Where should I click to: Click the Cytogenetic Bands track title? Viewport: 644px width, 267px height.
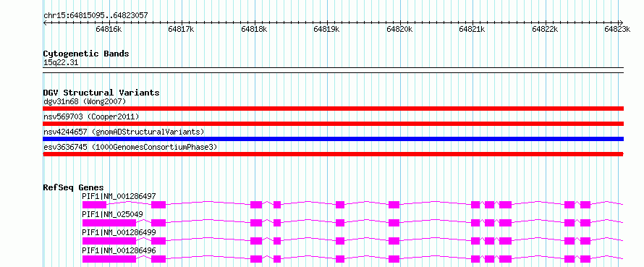[x=86, y=54]
